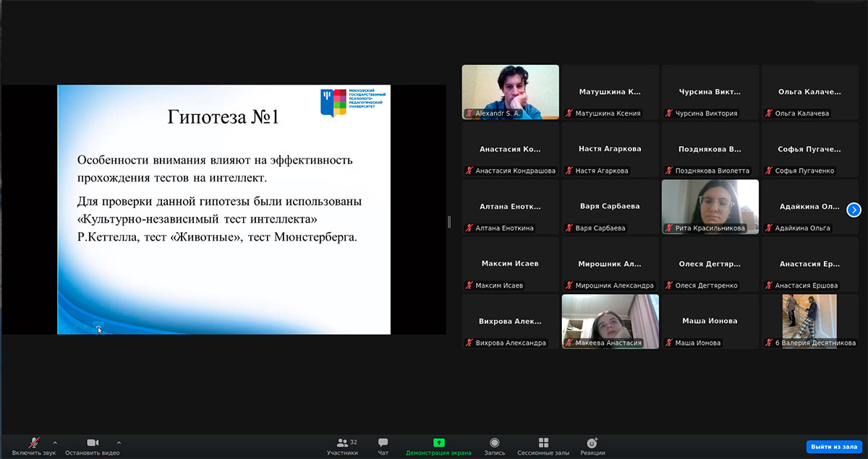Click name label Максим Исаев in tile footer
Viewport: 868px width, 459px height.
[x=500, y=286]
